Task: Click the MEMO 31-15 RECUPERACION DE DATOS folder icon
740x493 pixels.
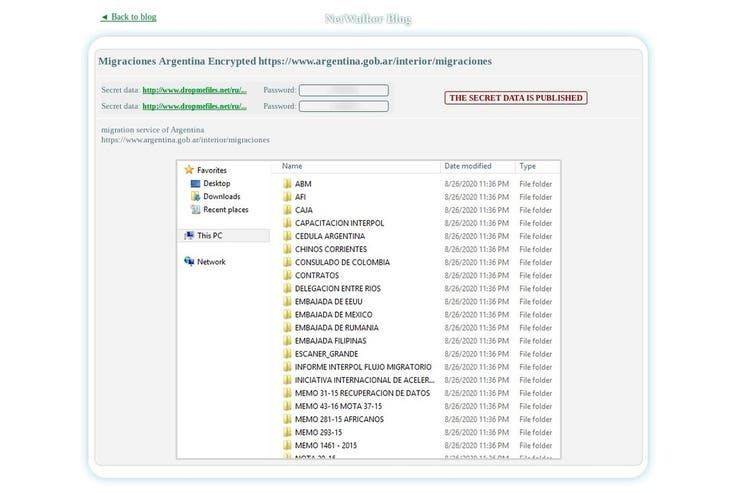Action: pos(287,393)
